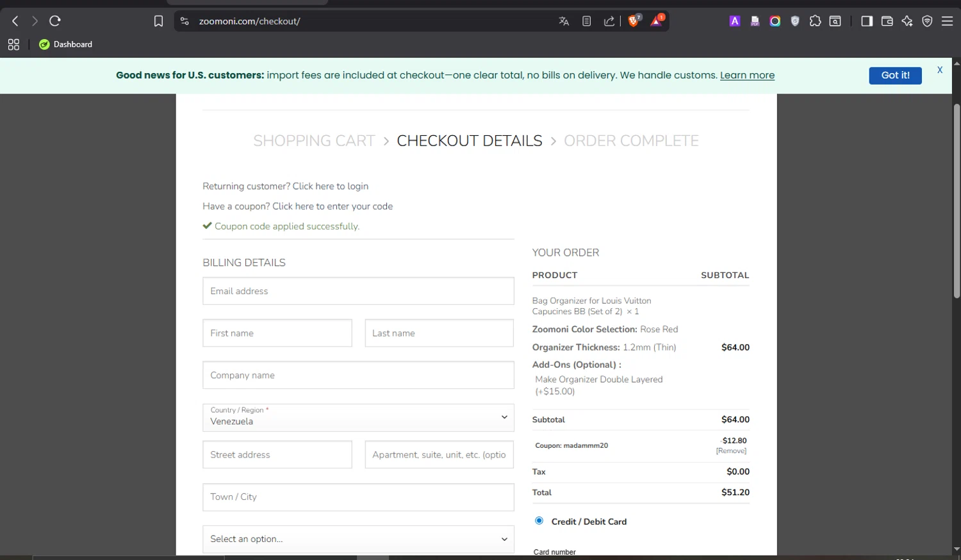Open the gray shield extension icon
Viewport: 961px width, 560px height.
pos(795,21)
